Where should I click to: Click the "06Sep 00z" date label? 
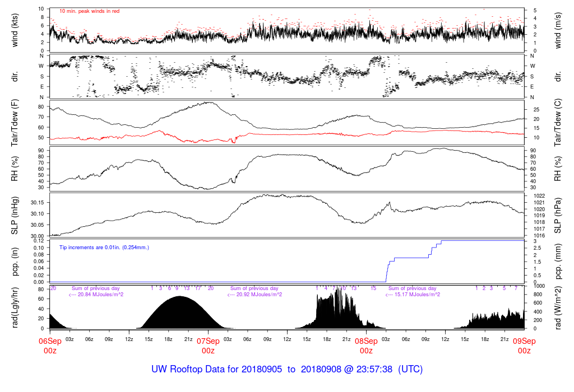click(50, 346)
